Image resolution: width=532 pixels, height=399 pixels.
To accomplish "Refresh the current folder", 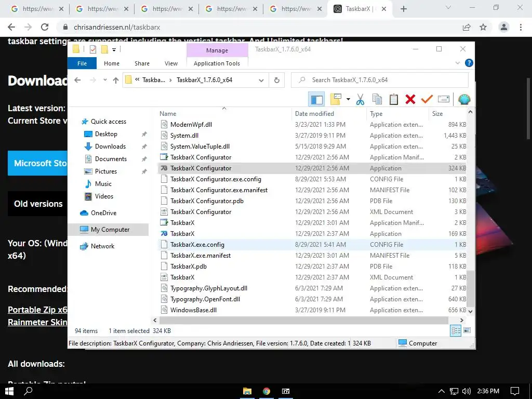I will [x=277, y=80].
